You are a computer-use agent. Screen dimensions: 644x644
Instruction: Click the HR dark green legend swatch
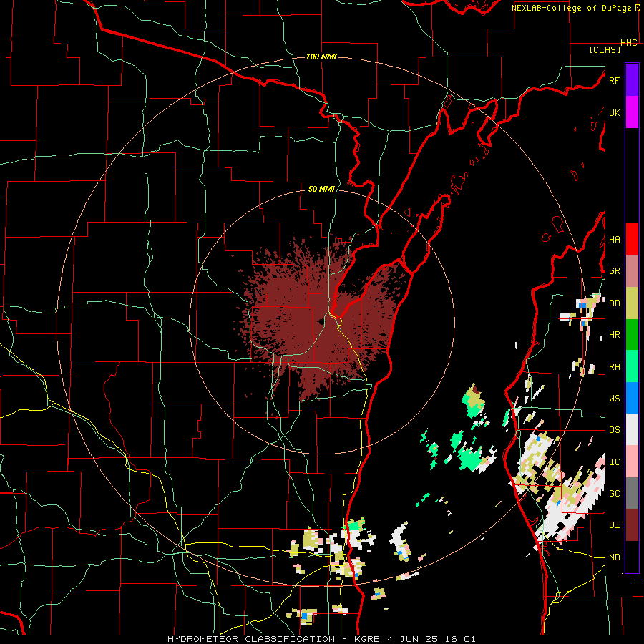click(x=632, y=334)
